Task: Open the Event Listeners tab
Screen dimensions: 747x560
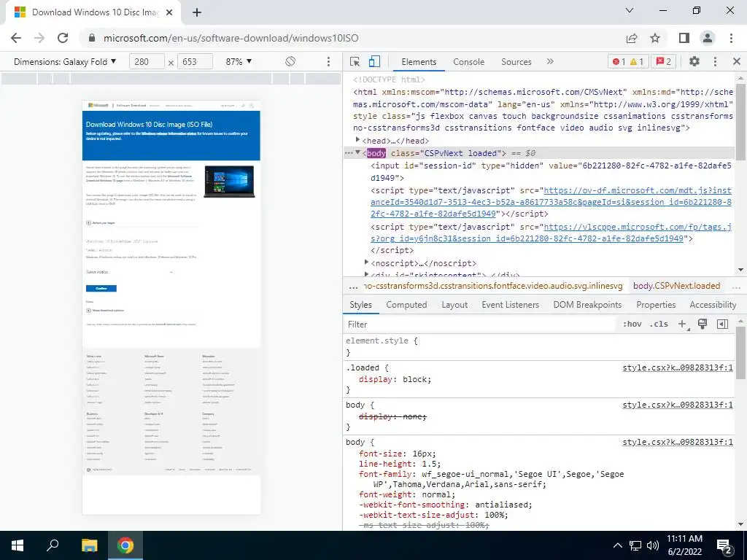Action: 510,305
